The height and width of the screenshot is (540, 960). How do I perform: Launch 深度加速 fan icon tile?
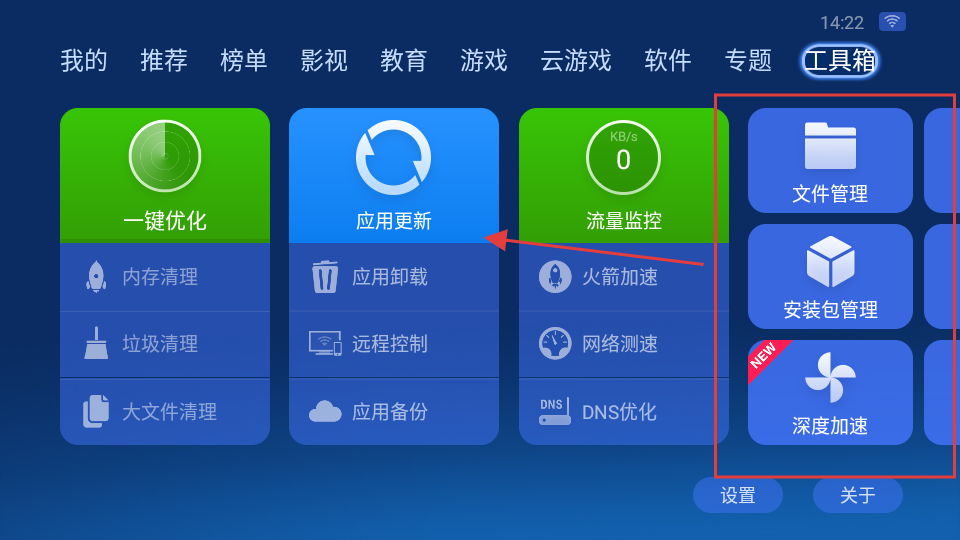point(830,392)
